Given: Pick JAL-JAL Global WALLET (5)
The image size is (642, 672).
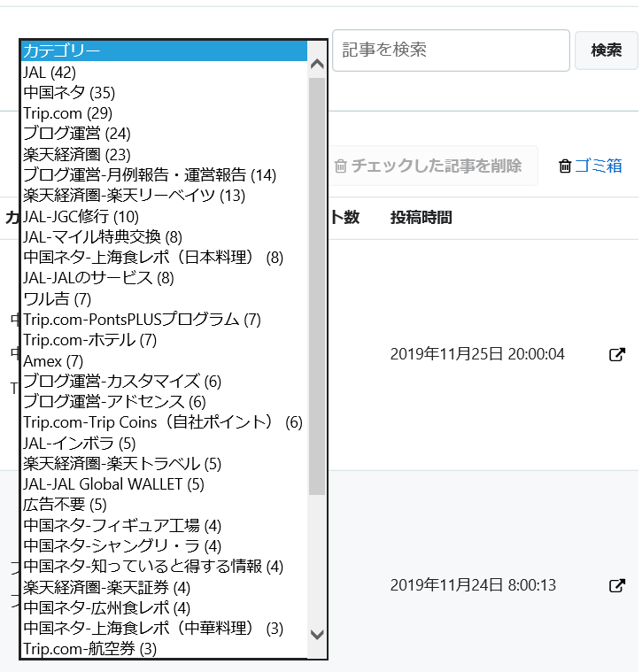Looking at the screenshot, I should 164,484.
